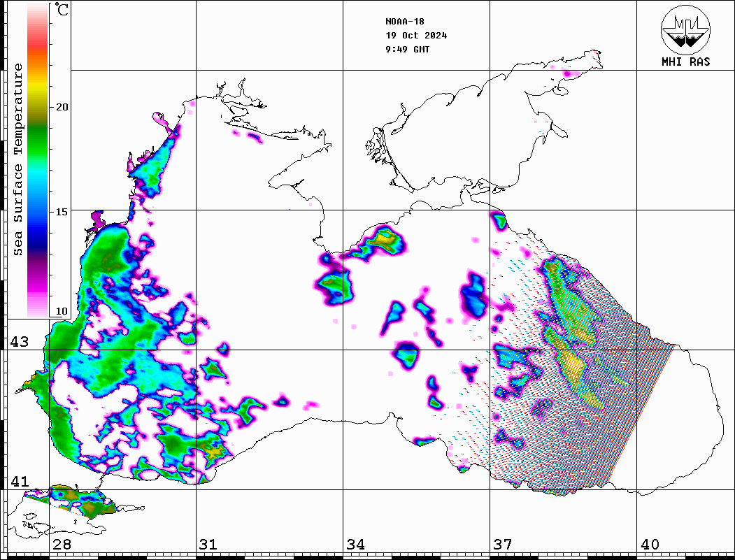Click the MHI RAS label text

(x=685, y=62)
